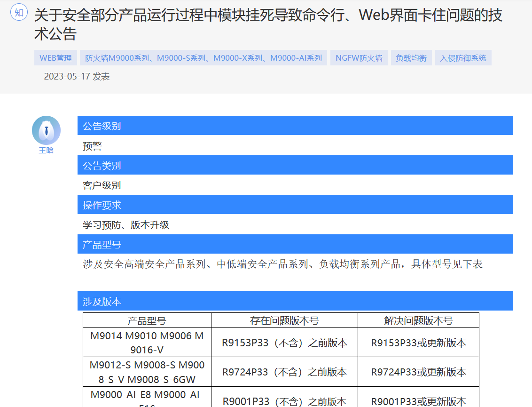
Task: Click the 产品型号 table column header
Action: click(147, 320)
